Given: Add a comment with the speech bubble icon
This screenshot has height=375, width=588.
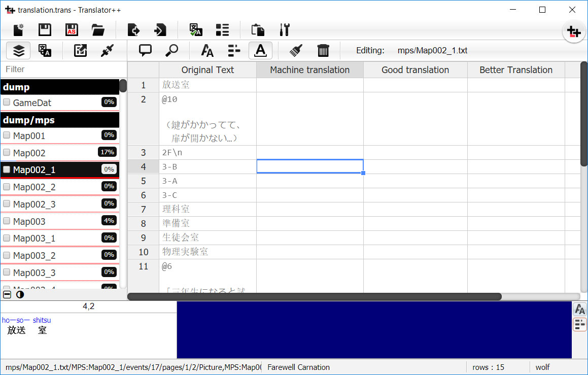Looking at the screenshot, I should coord(145,50).
